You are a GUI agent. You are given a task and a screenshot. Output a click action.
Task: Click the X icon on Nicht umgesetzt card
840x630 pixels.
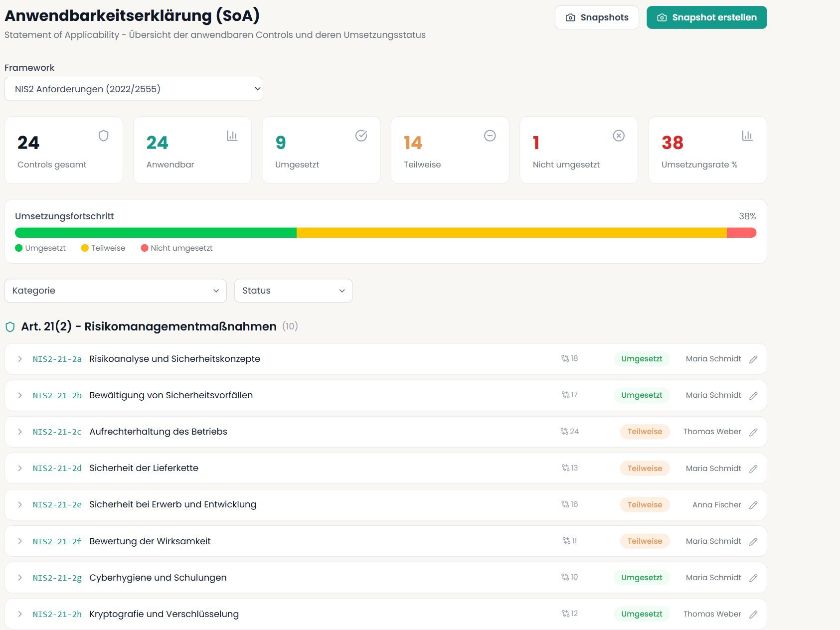point(619,135)
